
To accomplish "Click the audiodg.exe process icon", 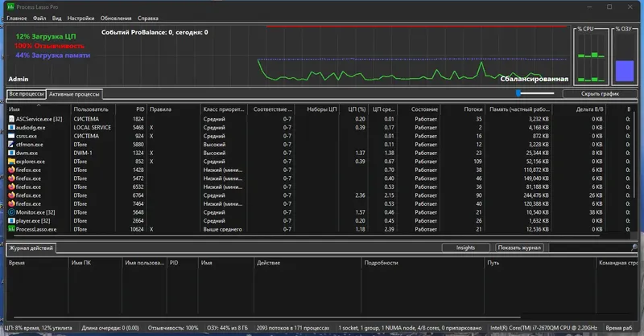I will 11,128.
